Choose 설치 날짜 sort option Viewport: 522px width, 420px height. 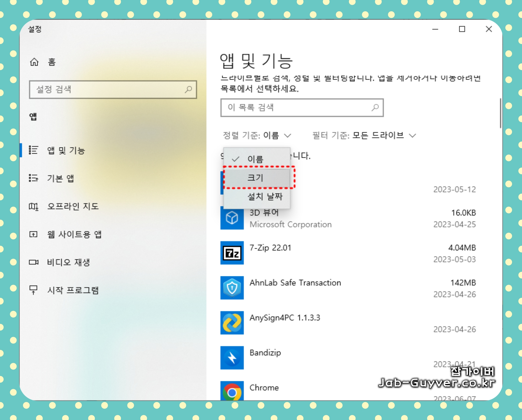pyautogui.click(x=264, y=197)
